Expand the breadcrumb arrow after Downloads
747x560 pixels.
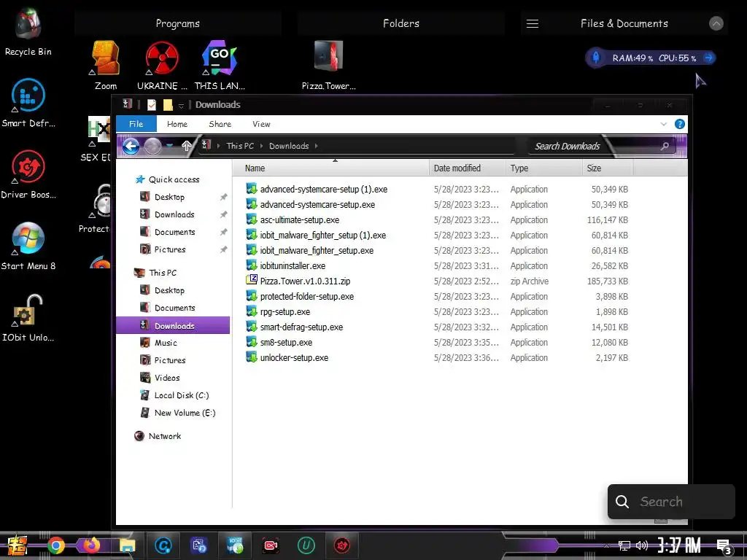pos(317,146)
